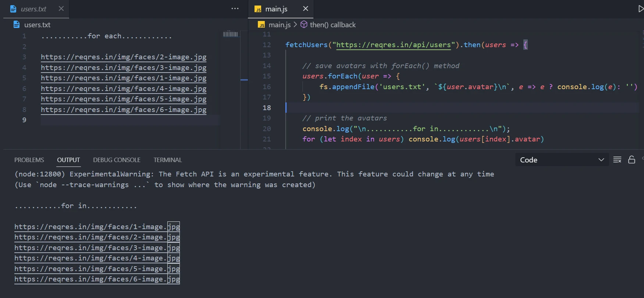
Task: Close the main.js editor tab
Action: 305,8
